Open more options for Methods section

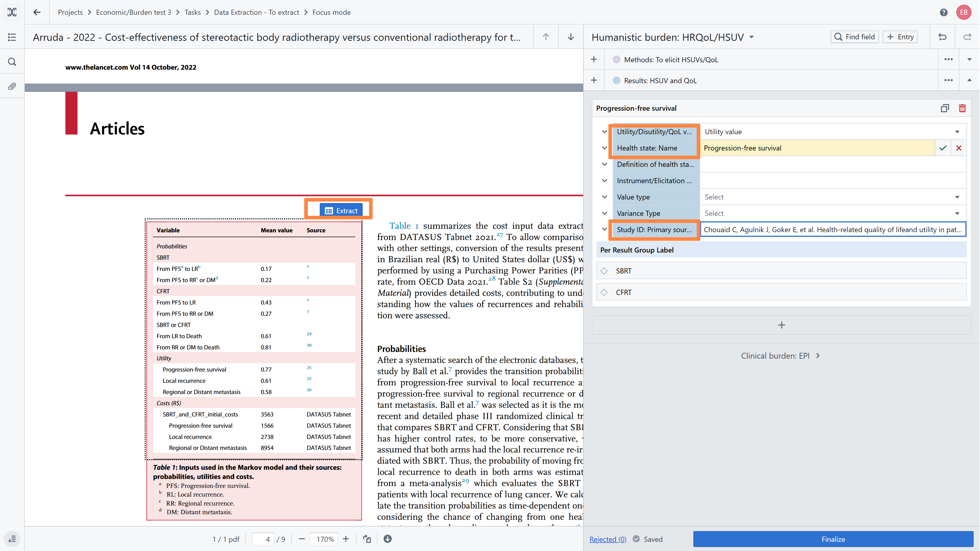tap(948, 59)
